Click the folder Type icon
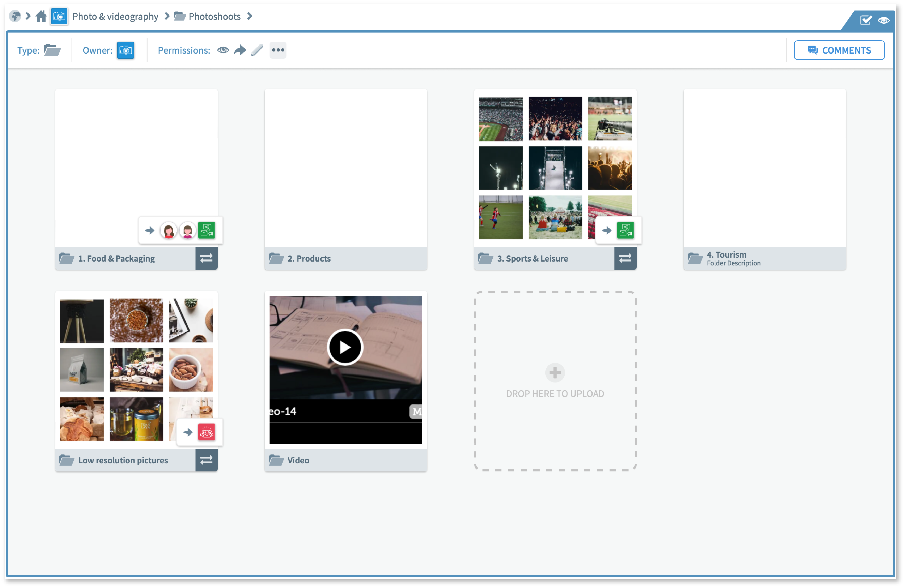Viewport: 905px width, 588px height. click(x=52, y=50)
